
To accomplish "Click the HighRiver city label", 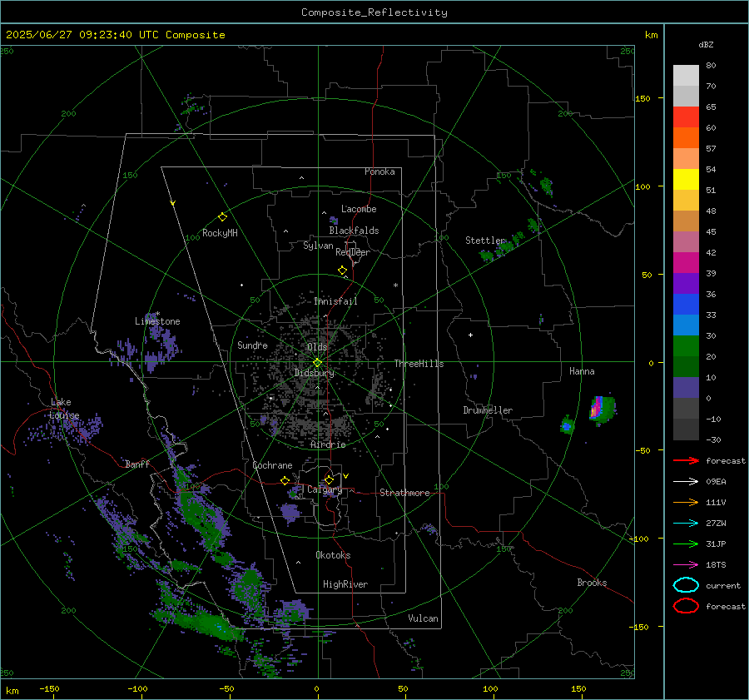I will coord(345,584).
